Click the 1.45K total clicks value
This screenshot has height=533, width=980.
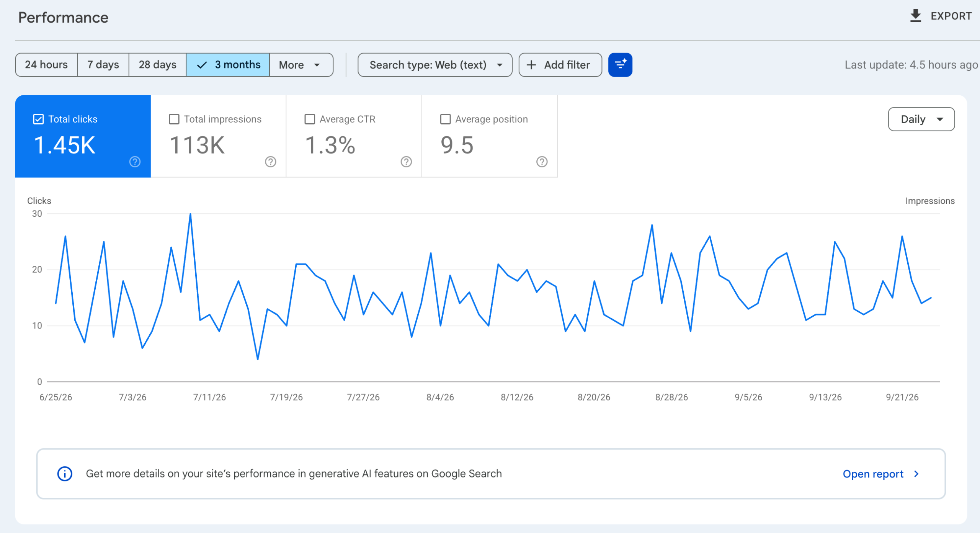pos(64,146)
